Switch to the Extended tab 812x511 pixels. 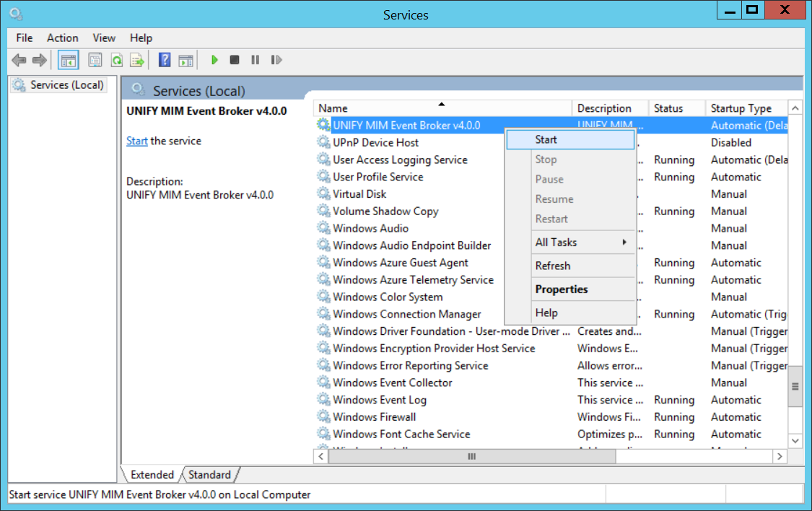coord(152,474)
